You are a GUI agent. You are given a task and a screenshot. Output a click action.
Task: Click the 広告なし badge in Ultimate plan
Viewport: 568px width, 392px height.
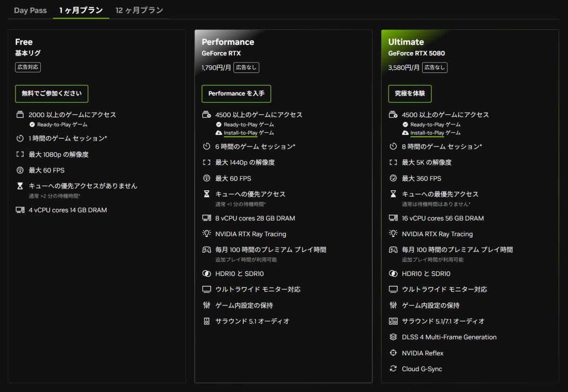tap(434, 68)
